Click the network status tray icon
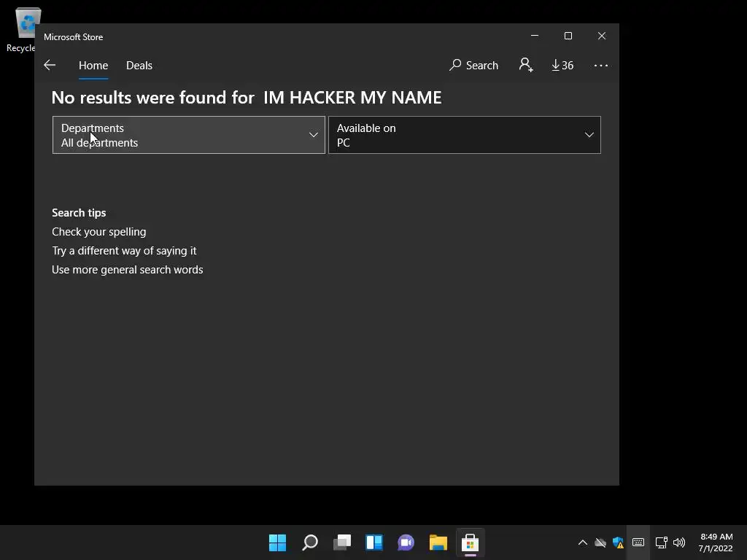 coord(661,542)
